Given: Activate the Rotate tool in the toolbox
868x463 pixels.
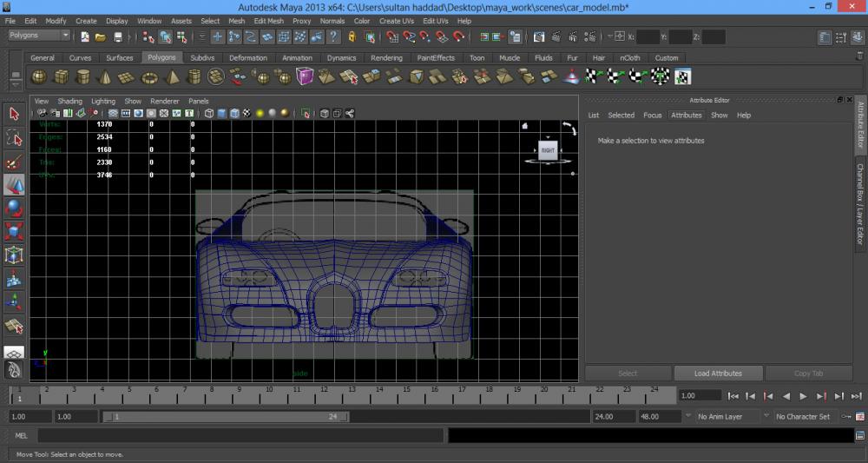Looking at the screenshot, I should point(15,208).
